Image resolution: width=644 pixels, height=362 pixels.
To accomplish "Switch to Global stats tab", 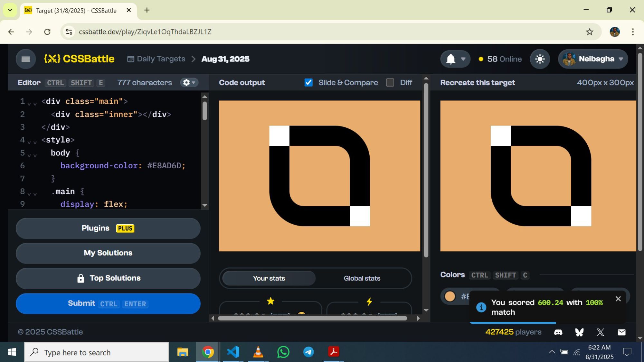I will coord(362,278).
